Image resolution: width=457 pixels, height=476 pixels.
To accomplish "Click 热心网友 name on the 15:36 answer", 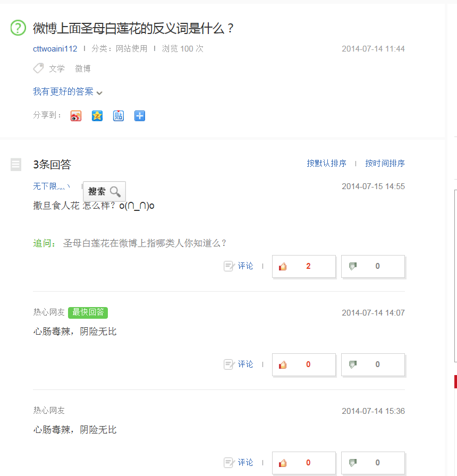I will pyautogui.click(x=49, y=411).
